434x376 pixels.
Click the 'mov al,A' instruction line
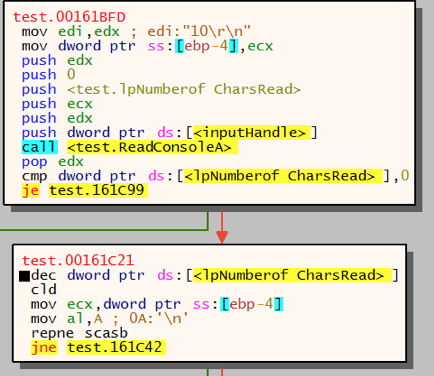click(110, 319)
